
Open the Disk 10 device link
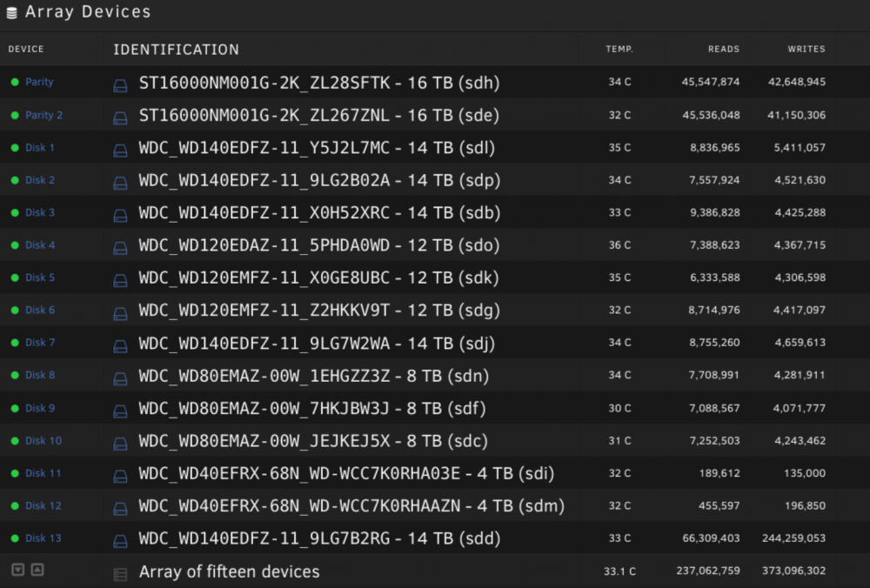click(43, 441)
